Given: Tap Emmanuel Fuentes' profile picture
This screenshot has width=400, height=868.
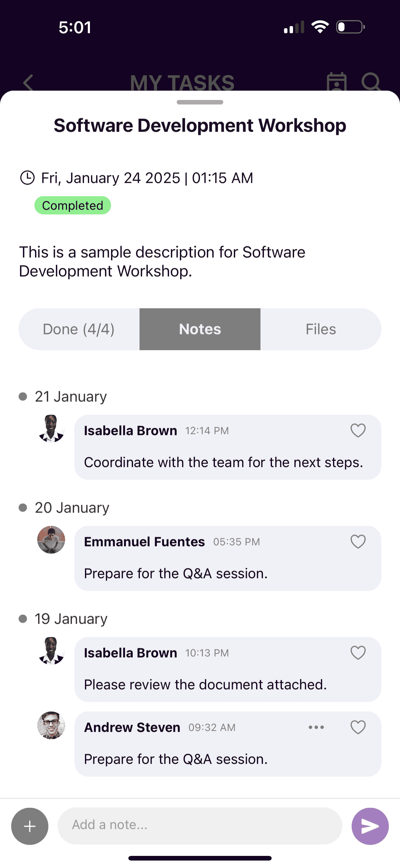Looking at the screenshot, I should [51, 540].
